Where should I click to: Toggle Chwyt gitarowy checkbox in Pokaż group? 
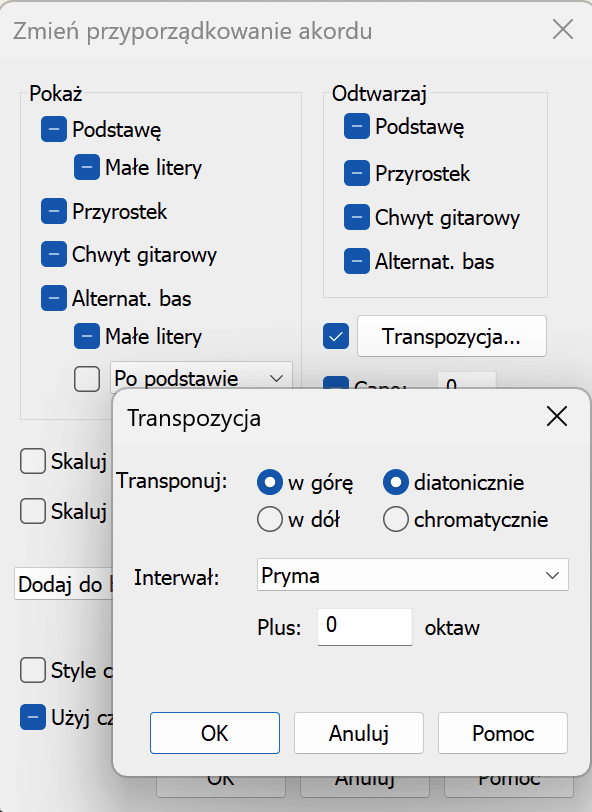54,254
